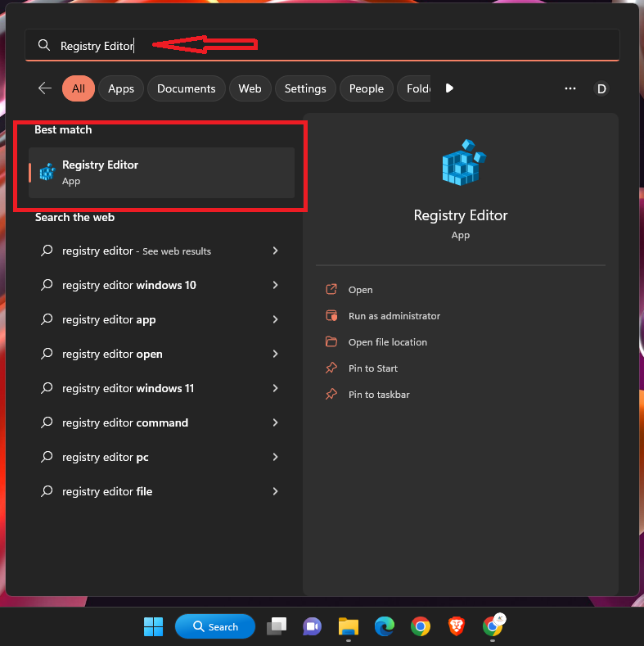Choose Run as administrator
Image resolution: width=644 pixels, height=646 pixels.
point(394,316)
